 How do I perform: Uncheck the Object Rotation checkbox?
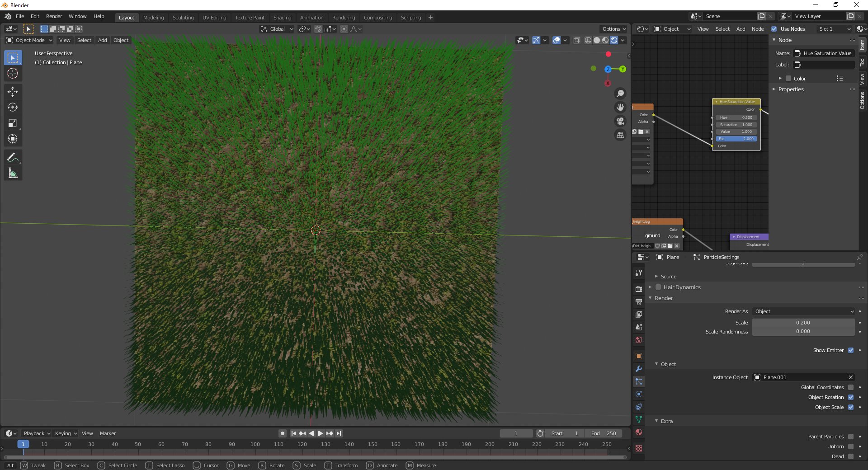pyautogui.click(x=851, y=397)
